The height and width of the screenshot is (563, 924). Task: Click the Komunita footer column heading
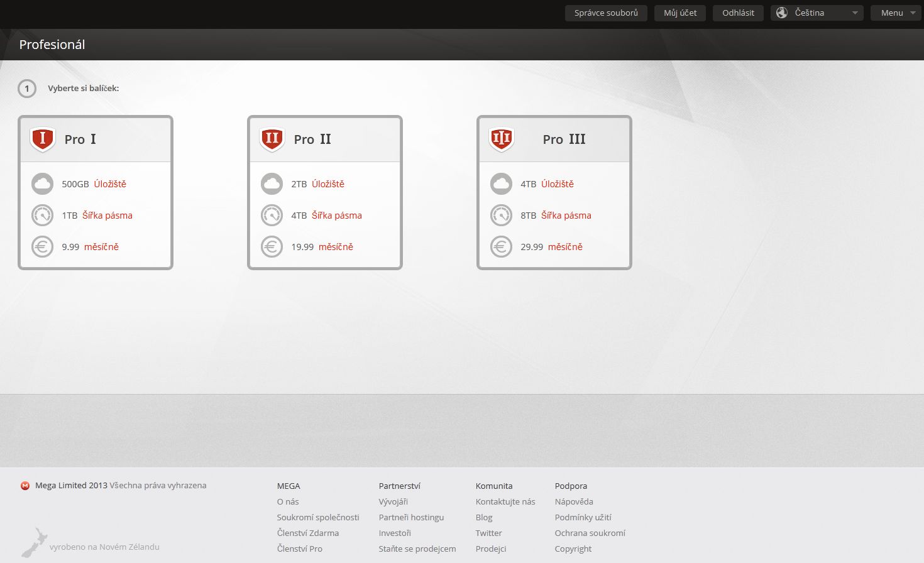pyautogui.click(x=494, y=486)
